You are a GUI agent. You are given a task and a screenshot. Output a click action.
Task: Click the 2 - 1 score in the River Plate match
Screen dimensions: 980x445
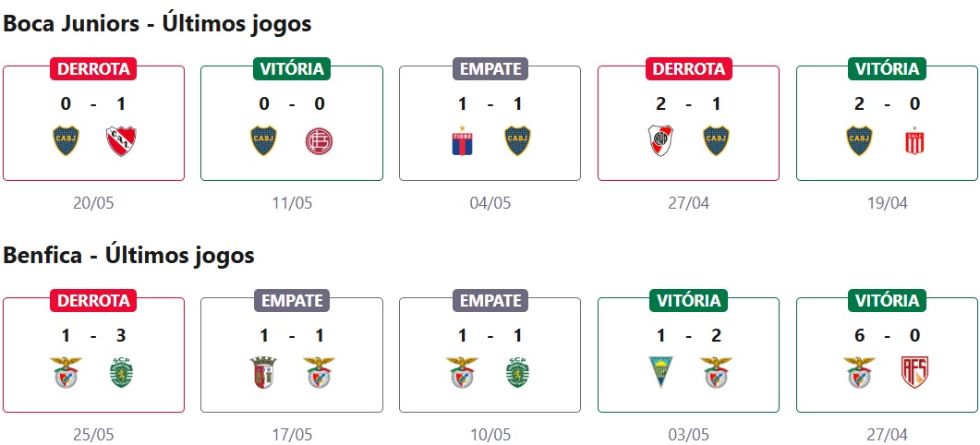click(688, 104)
